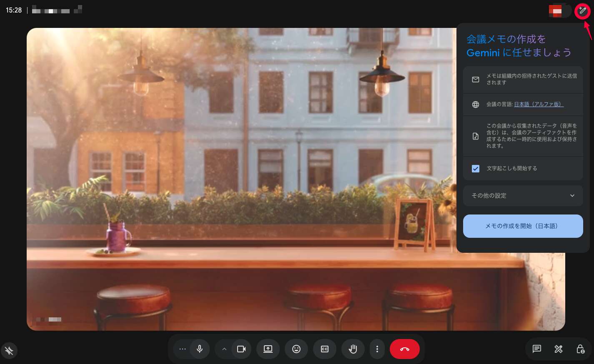This screenshot has height=364, width=594.
Task: Turn off the camera
Action: coord(241,349)
